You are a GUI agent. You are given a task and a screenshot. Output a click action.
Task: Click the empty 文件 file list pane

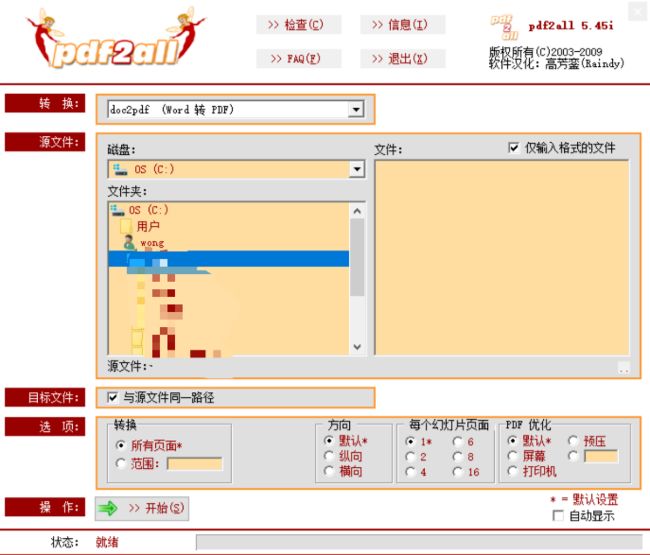click(x=502, y=257)
